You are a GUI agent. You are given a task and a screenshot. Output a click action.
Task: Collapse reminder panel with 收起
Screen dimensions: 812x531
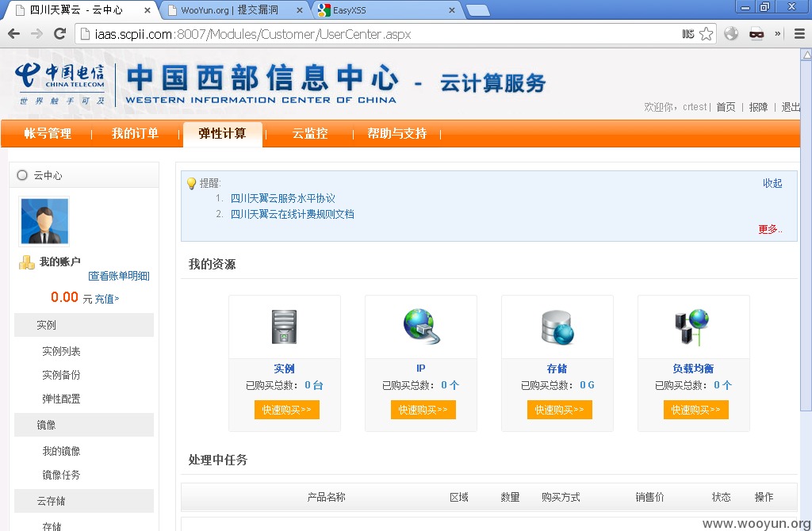[x=772, y=183]
